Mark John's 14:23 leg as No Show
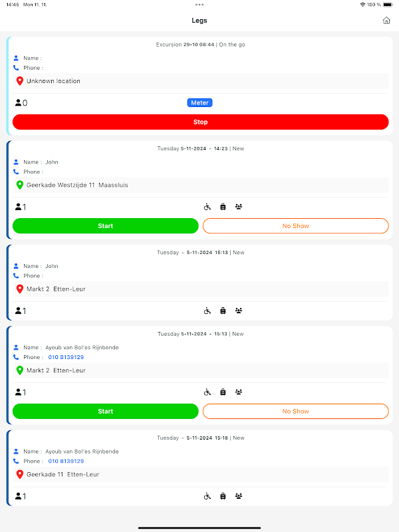 click(x=295, y=226)
